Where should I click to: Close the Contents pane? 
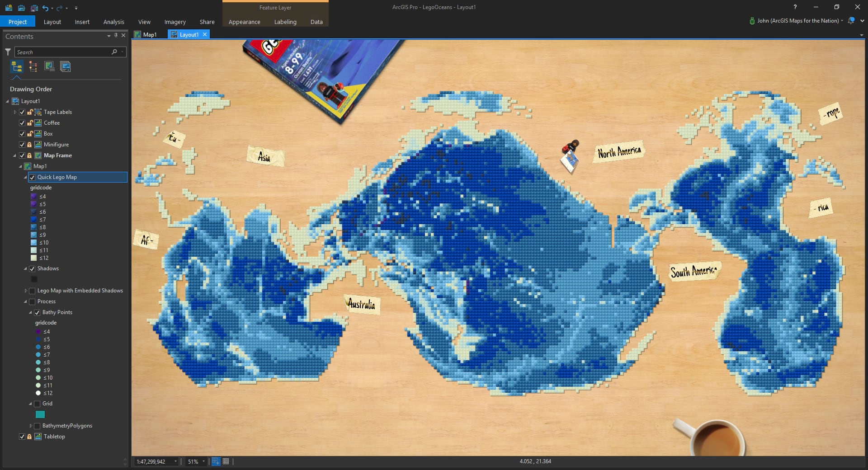click(123, 35)
